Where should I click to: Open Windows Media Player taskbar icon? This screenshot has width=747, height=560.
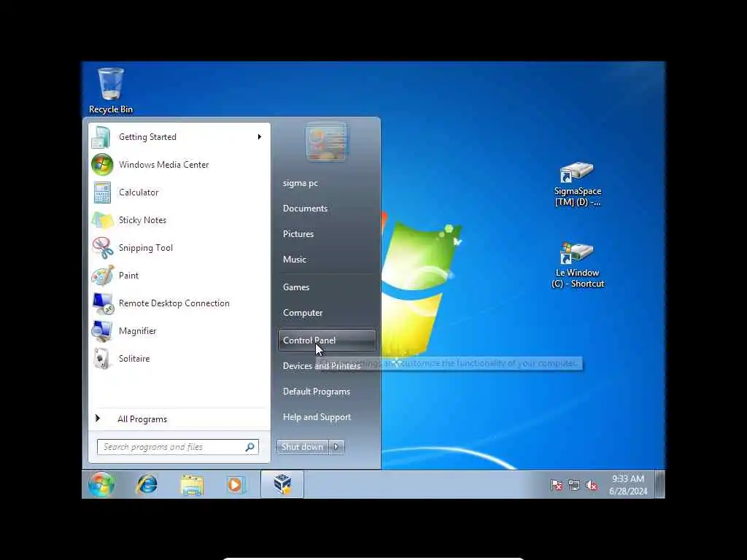click(236, 485)
